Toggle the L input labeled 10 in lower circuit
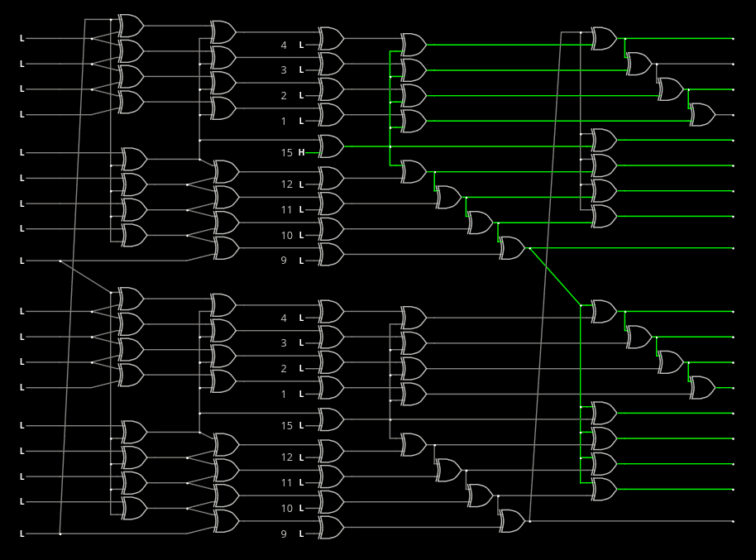This screenshot has width=756, height=560. (x=301, y=509)
